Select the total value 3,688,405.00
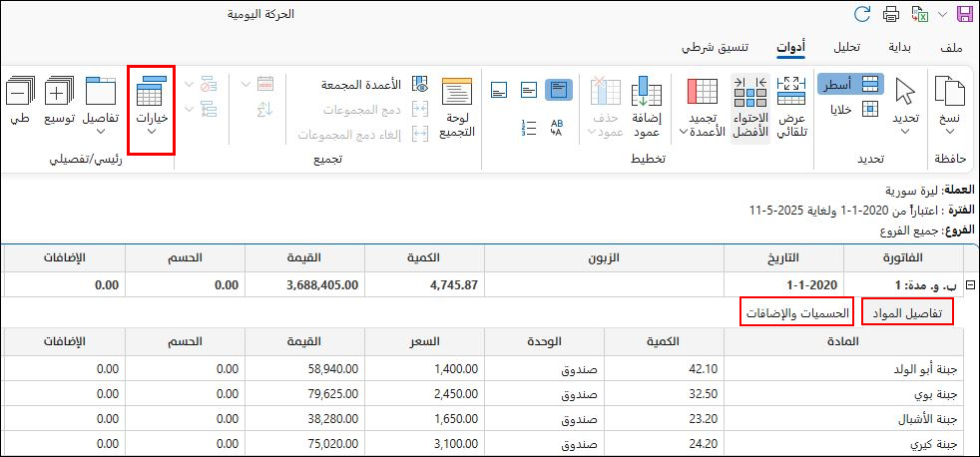The width and height of the screenshot is (980, 457). pyautogui.click(x=305, y=284)
